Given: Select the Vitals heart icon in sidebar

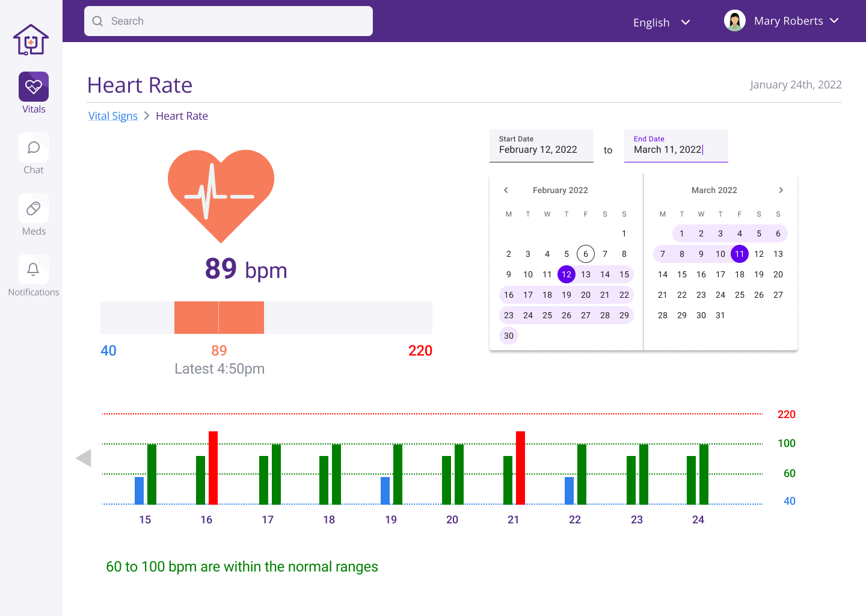Looking at the screenshot, I should pos(33,86).
